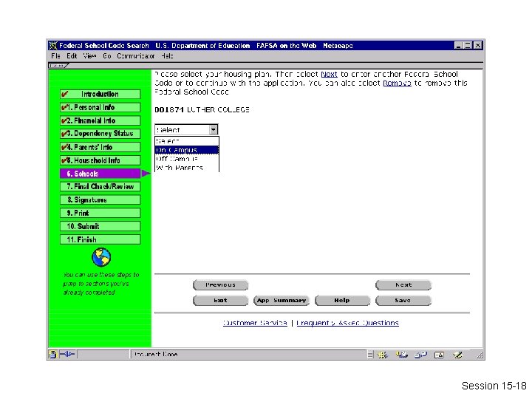Click the Exit button
This screenshot has width=532, height=399.
[x=220, y=300]
